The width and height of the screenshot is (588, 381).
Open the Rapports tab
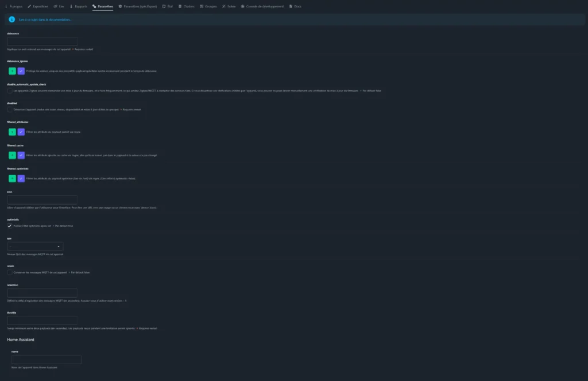click(x=78, y=6)
